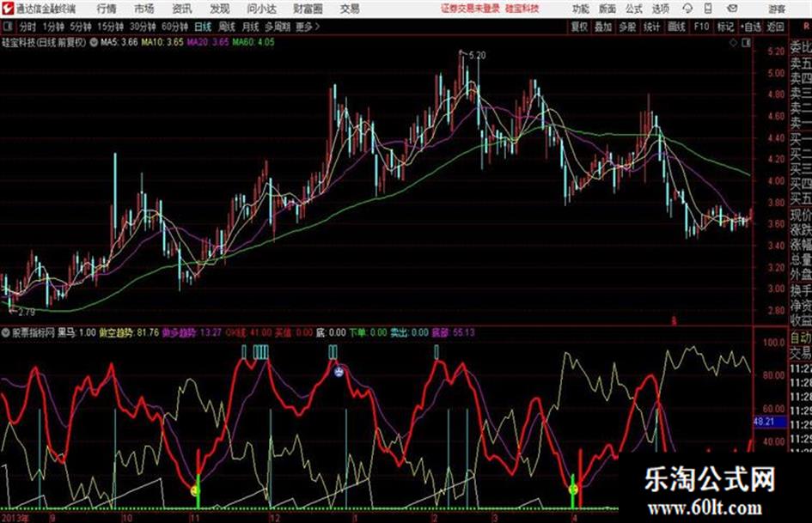Click the 底部: 55.13 value label
812x523 pixels.
click(x=453, y=332)
